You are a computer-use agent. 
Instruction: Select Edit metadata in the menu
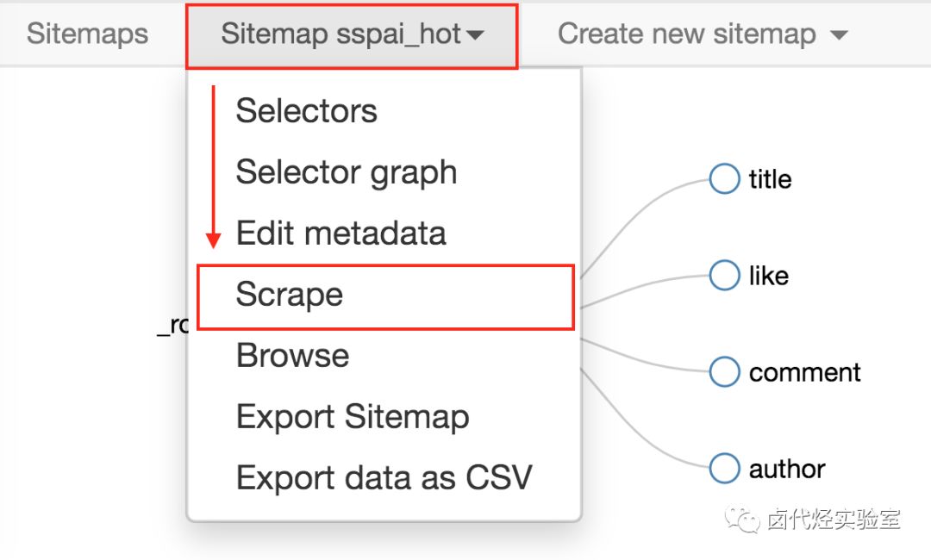coord(341,233)
